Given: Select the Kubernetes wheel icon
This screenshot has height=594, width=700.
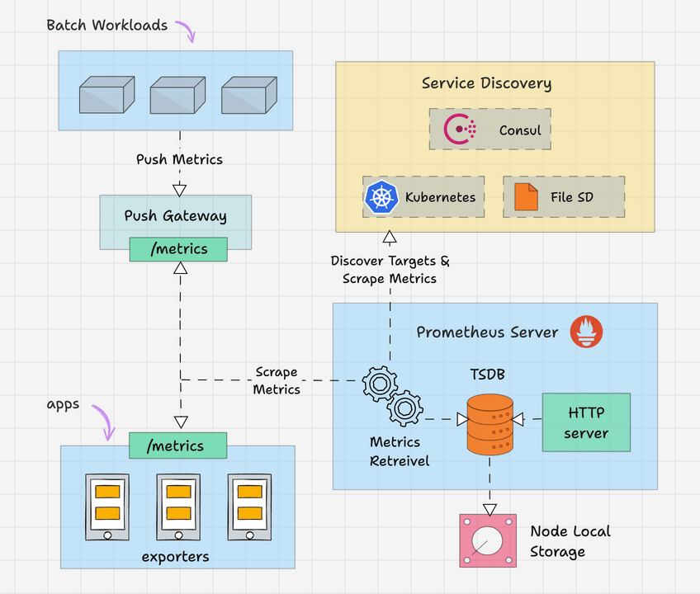Looking at the screenshot, I should click(x=381, y=197).
